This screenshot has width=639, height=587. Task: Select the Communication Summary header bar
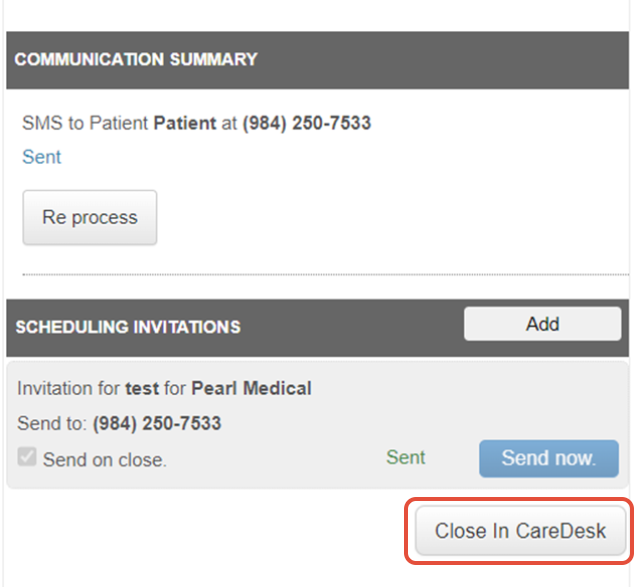tap(320, 59)
